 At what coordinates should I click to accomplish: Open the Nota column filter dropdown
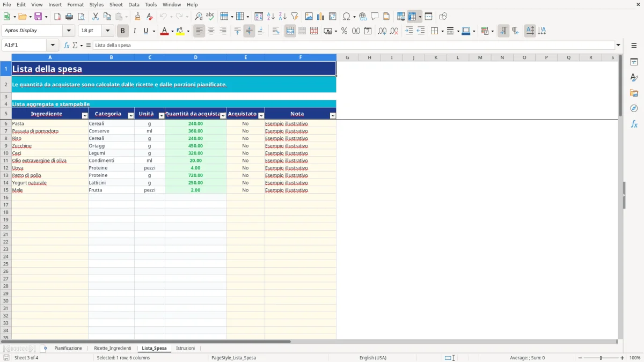click(333, 116)
